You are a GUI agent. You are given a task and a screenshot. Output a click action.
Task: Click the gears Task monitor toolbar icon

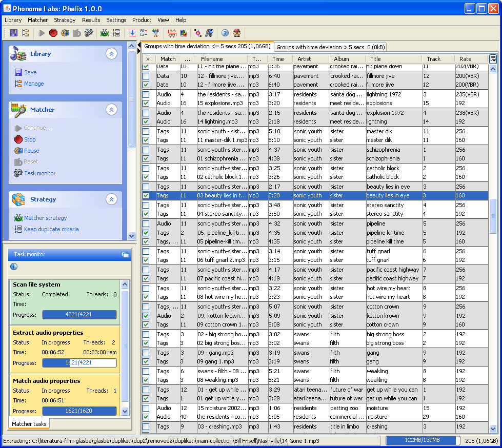click(x=88, y=33)
